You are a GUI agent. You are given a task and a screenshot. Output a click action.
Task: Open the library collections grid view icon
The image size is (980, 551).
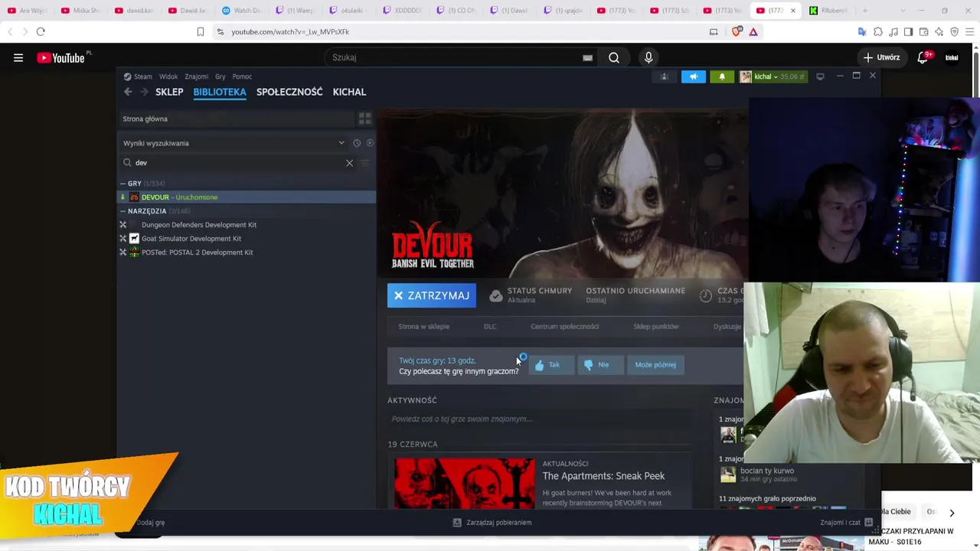364,119
